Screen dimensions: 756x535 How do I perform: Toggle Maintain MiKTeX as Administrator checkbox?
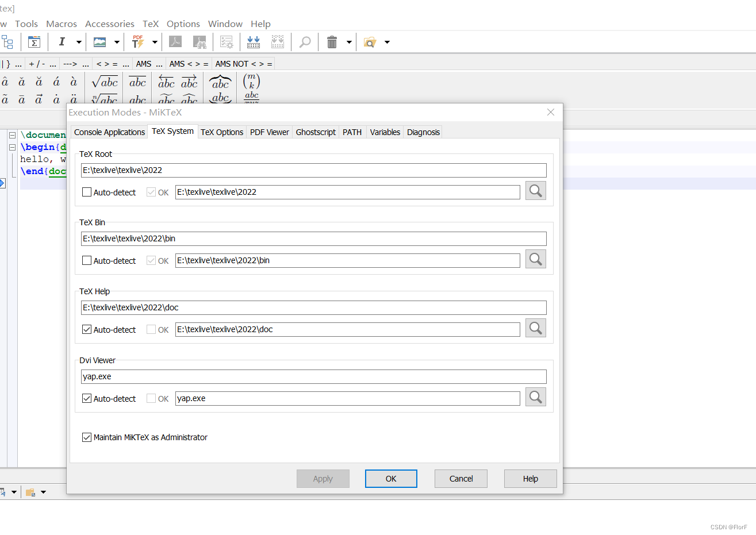87,437
